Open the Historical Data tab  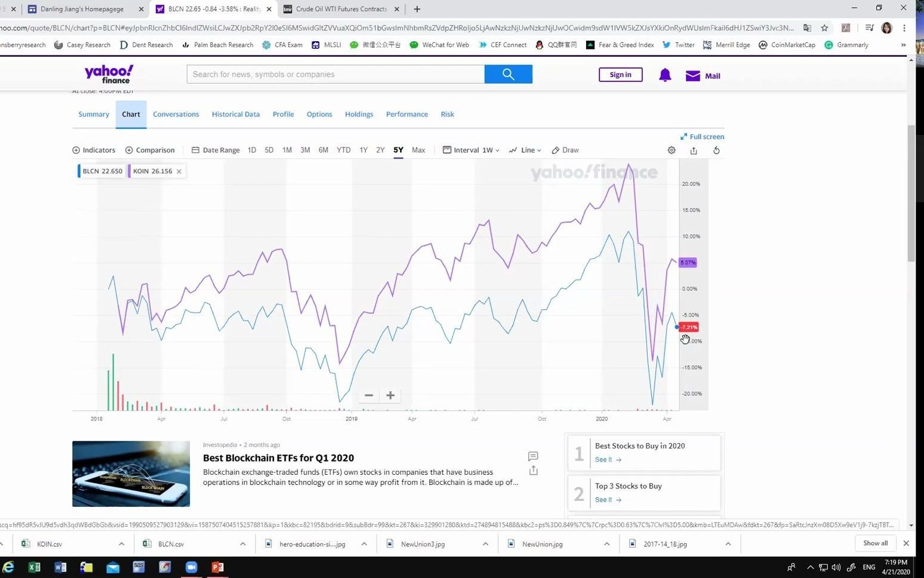[236, 114]
